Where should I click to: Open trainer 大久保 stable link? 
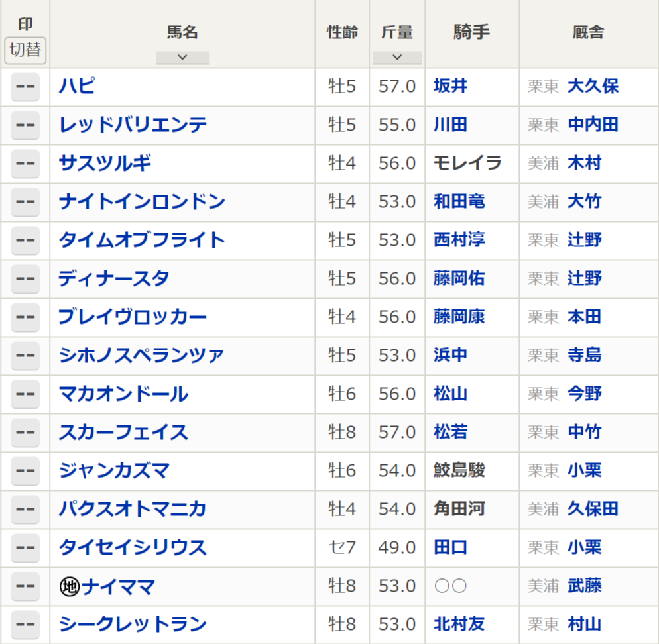pos(593,87)
